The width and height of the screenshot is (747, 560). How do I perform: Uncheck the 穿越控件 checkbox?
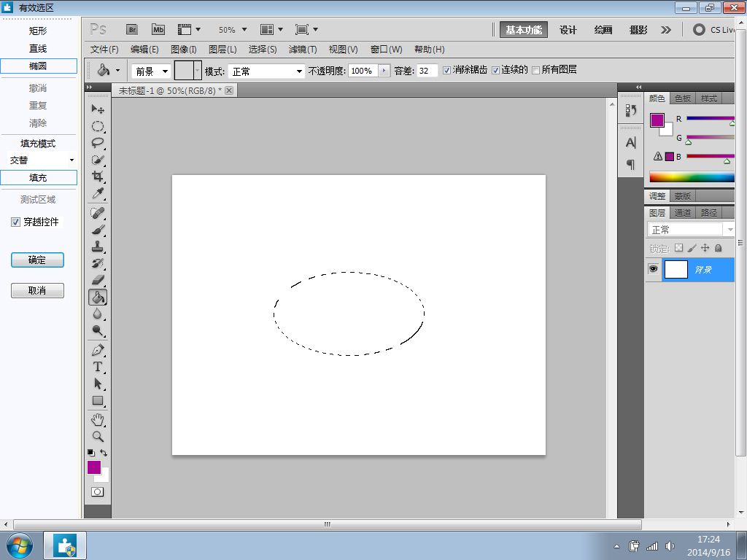[x=16, y=222]
